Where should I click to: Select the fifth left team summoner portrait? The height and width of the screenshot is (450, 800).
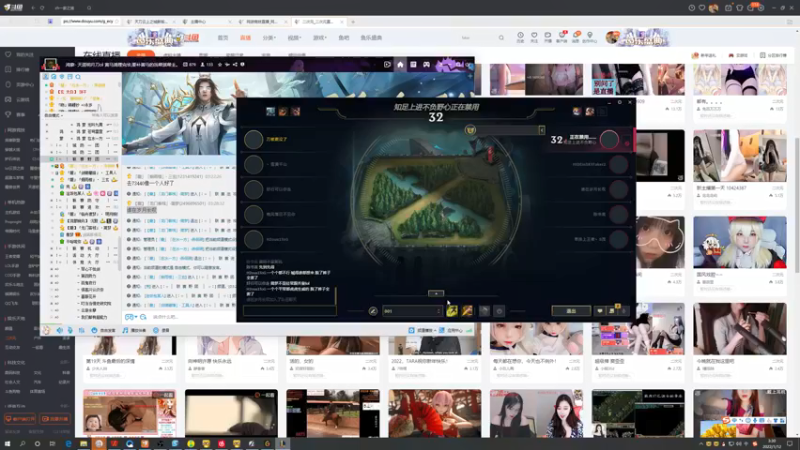pyautogui.click(x=254, y=239)
